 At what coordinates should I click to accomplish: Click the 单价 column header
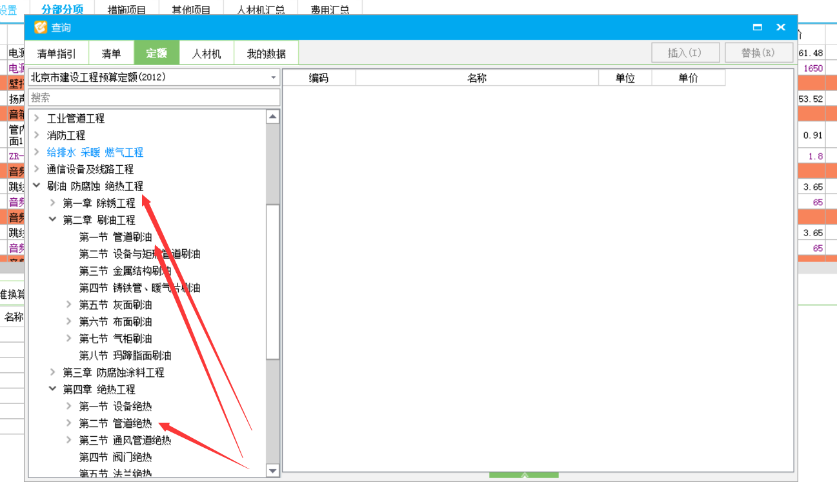689,78
